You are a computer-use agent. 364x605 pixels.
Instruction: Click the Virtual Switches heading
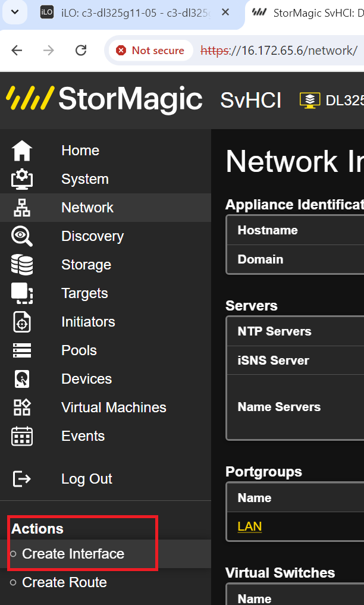pyautogui.click(x=280, y=573)
